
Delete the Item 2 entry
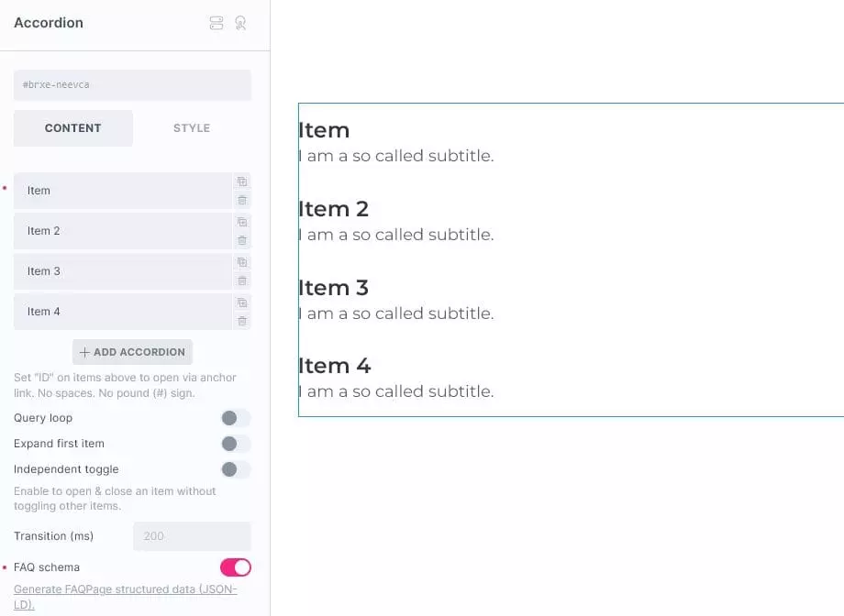242,240
